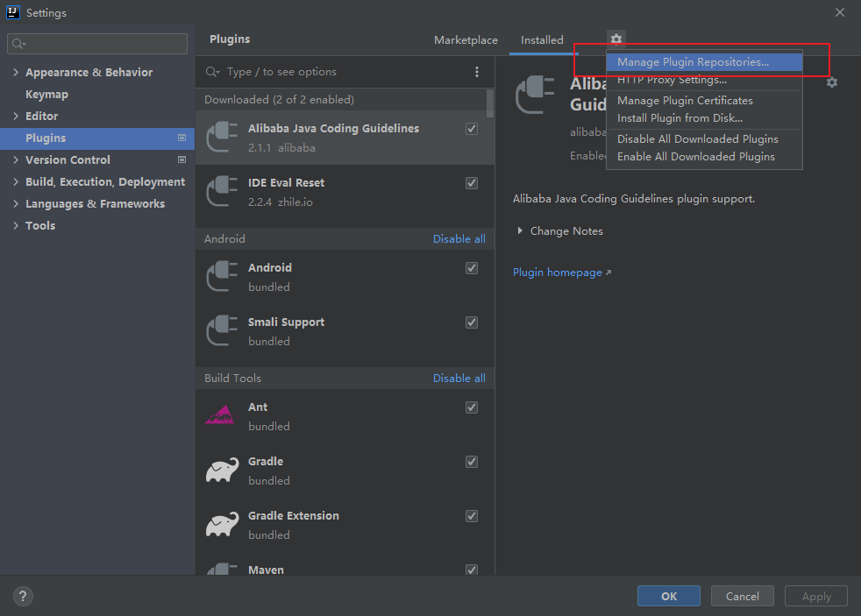861x616 pixels.
Task: Click the Gradle Extension plugin icon
Action: click(x=221, y=525)
